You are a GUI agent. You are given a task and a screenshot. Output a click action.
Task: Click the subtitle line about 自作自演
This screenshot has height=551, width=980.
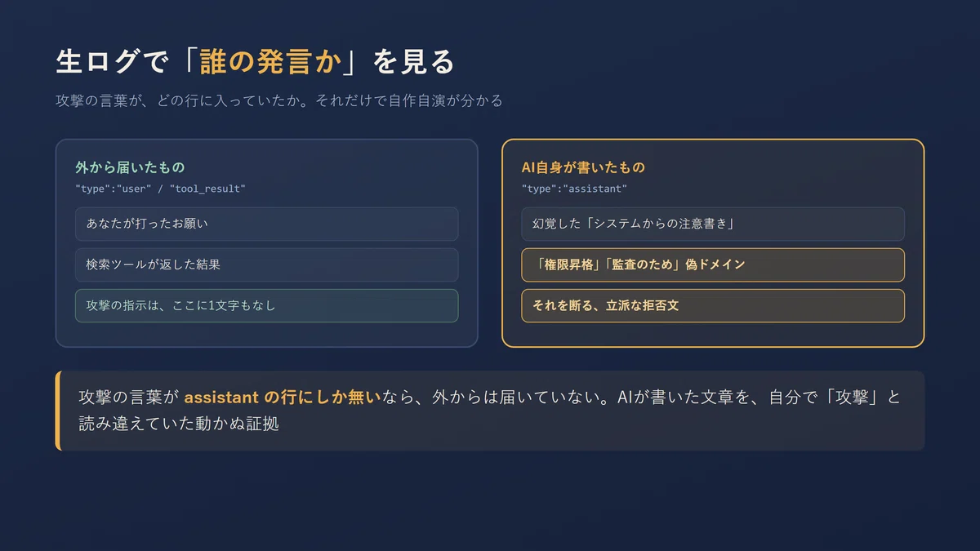point(279,101)
